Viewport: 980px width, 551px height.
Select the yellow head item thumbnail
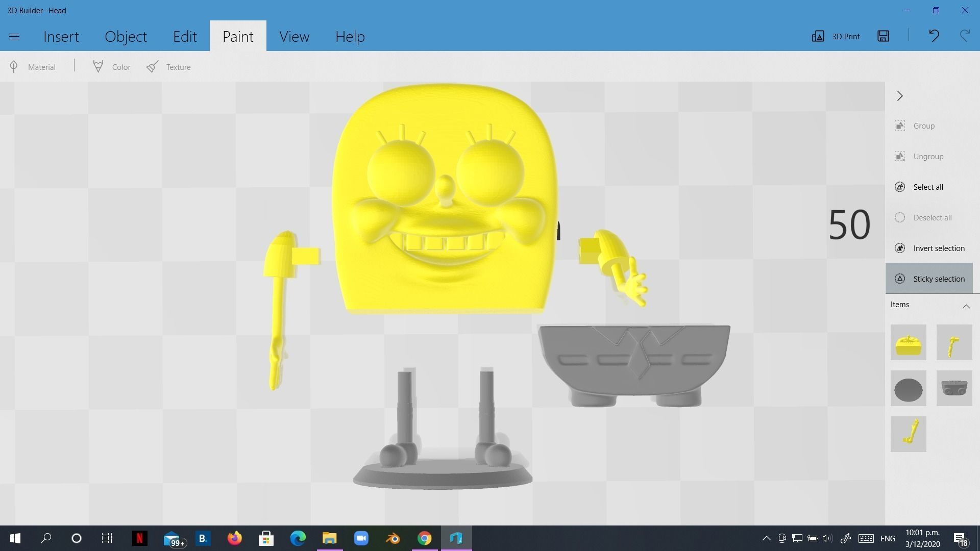pyautogui.click(x=909, y=342)
